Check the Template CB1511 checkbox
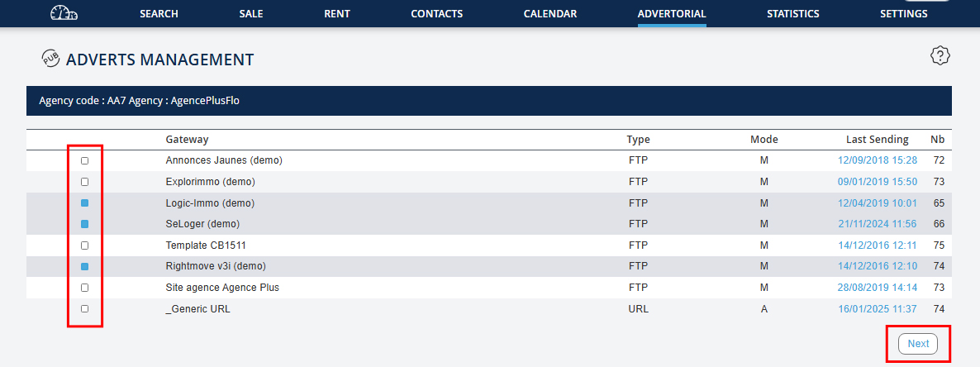Image resolution: width=980 pixels, height=367 pixels. tap(84, 245)
